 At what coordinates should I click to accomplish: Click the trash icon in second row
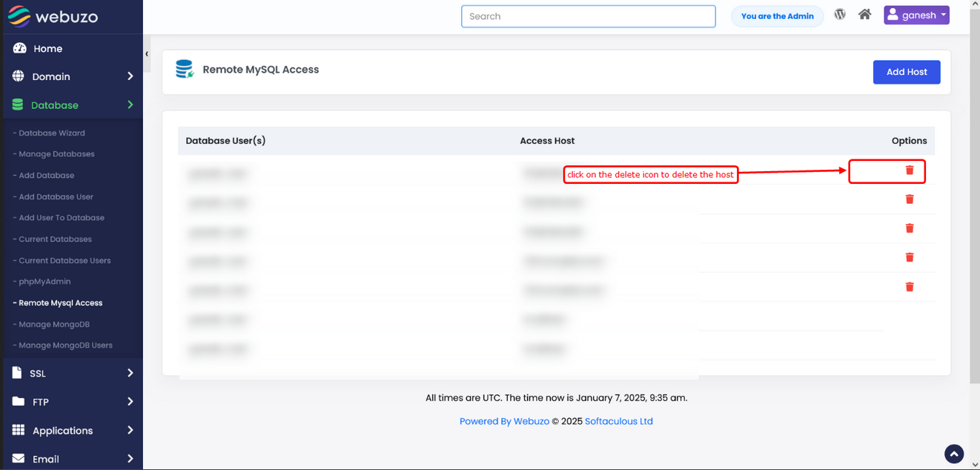910,199
